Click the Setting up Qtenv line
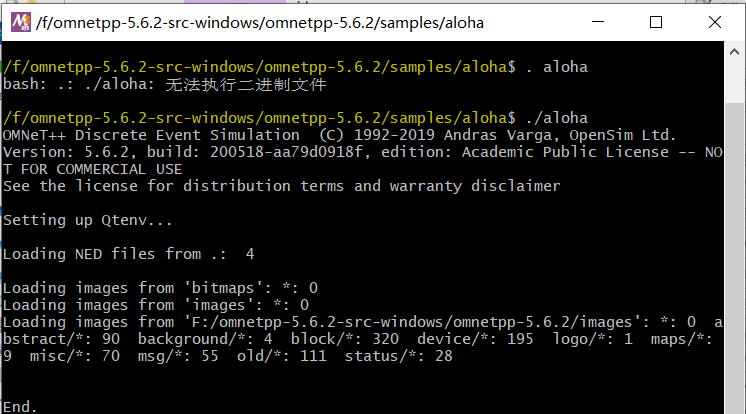The image size is (746, 414). pos(88,220)
